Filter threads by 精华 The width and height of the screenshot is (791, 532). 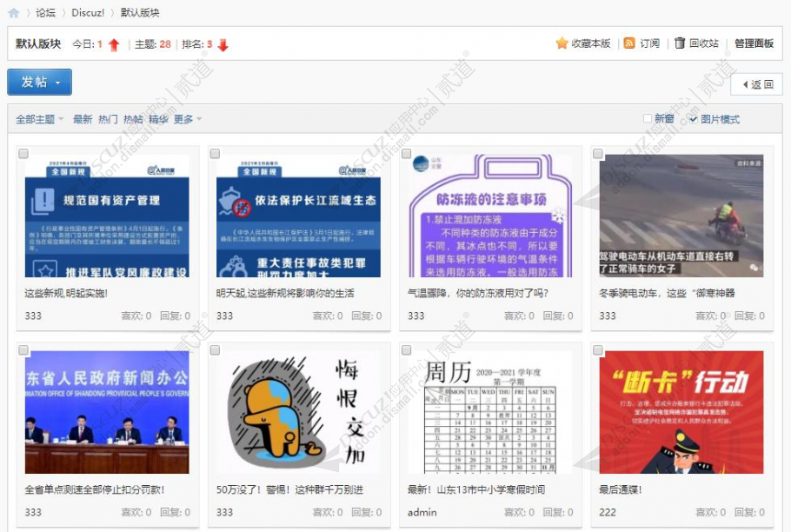click(158, 119)
